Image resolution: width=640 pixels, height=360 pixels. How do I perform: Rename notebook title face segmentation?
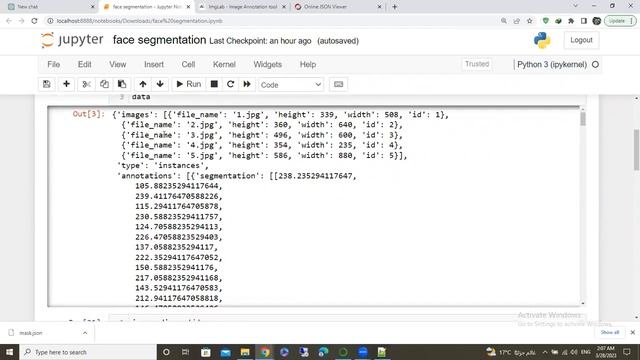pos(160,40)
